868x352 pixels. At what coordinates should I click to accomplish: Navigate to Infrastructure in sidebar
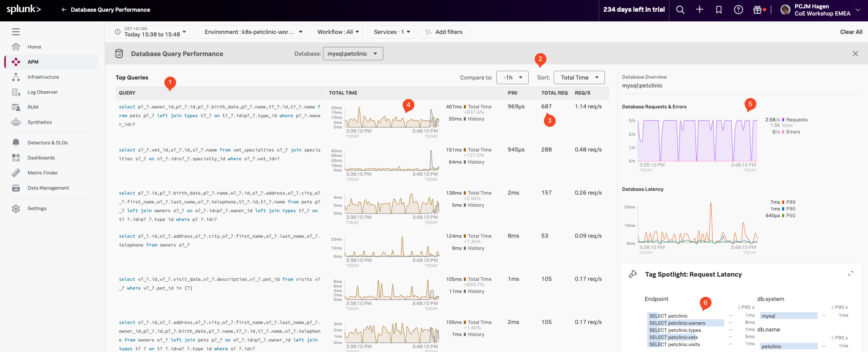43,77
